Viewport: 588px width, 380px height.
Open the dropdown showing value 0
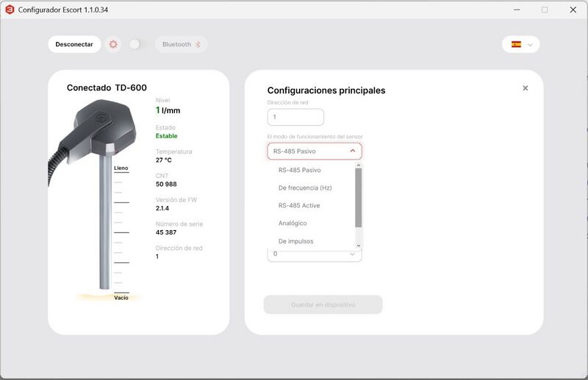click(315, 254)
